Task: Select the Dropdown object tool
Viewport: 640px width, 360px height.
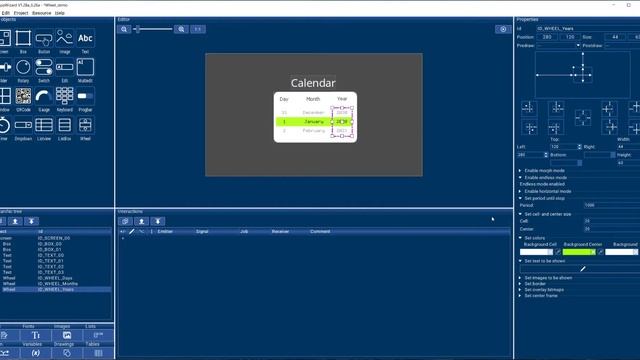Action: point(23,125)
